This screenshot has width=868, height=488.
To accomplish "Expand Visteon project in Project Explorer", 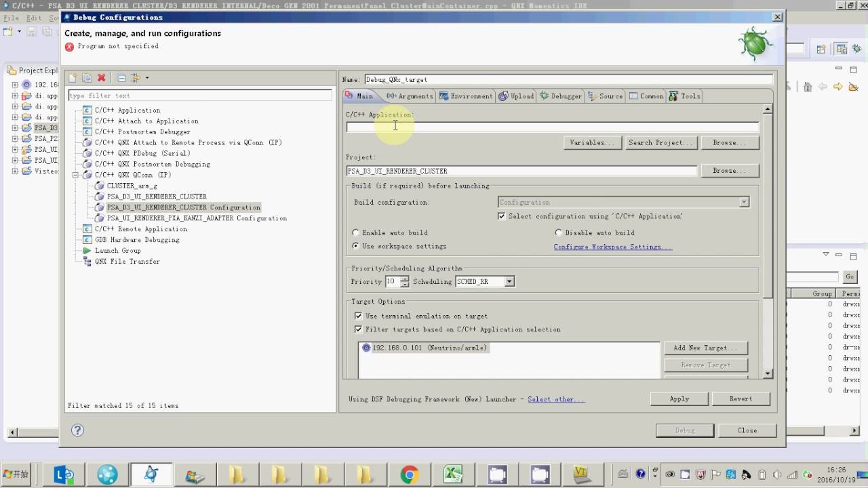I will 15,171.
